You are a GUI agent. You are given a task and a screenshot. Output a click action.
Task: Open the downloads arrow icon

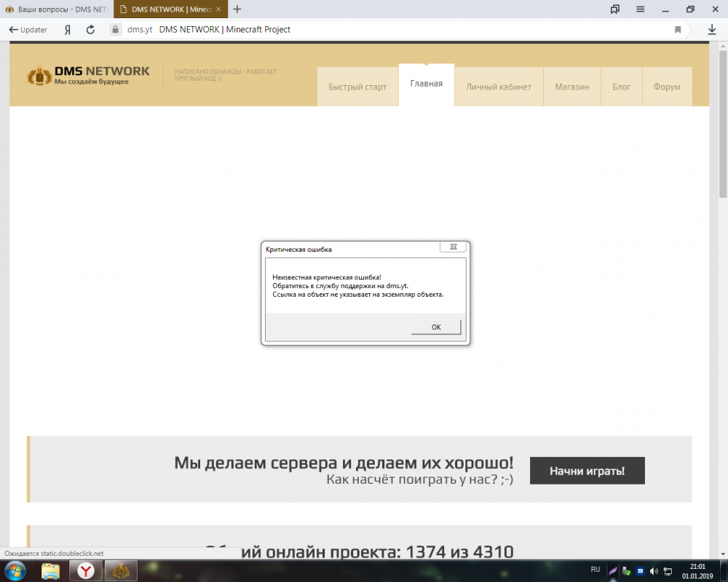(712, 30)
